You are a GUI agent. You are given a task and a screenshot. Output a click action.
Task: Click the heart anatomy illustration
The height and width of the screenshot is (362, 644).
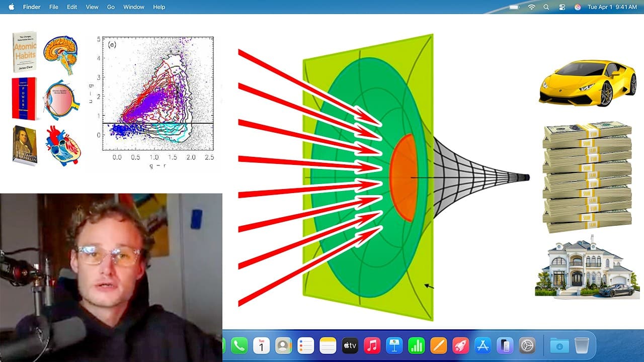[63, 146]
